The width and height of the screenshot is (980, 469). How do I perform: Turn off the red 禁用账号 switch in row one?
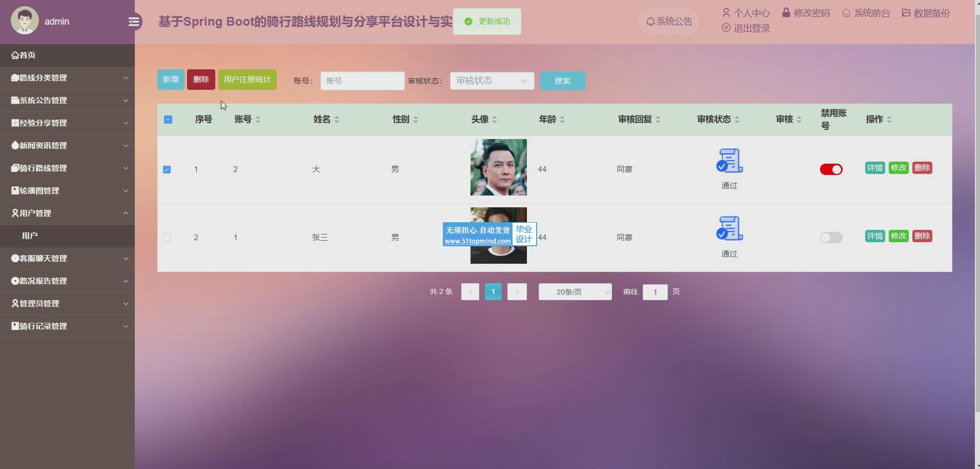click(831, 169)
